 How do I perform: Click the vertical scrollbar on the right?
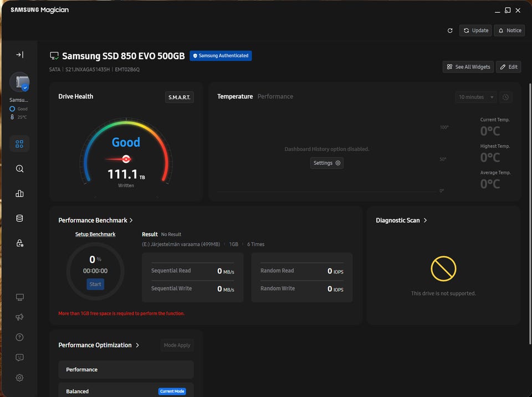click(530, 214)
